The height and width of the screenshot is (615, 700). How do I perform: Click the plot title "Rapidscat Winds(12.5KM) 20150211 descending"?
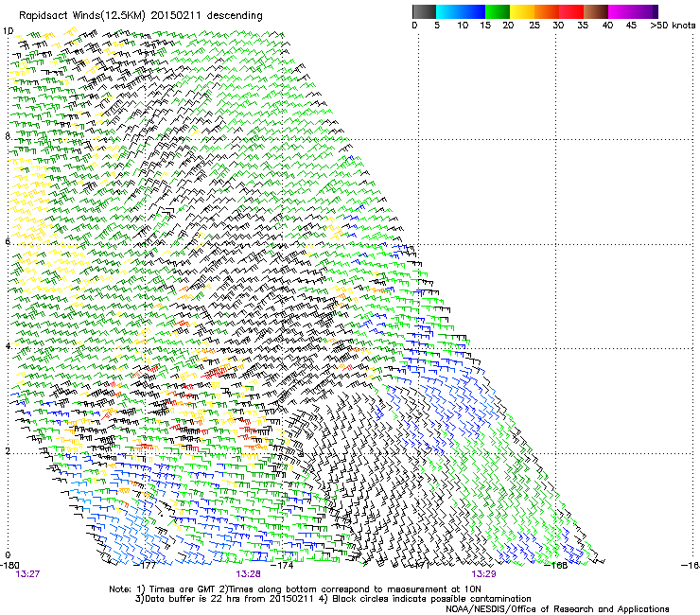(x=141, y=16)
